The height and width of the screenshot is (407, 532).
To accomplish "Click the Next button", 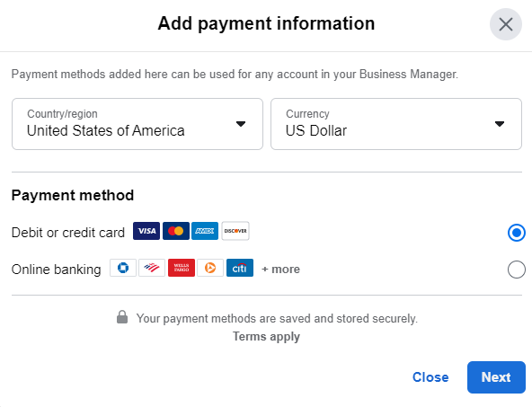I will tap(496, 377).
